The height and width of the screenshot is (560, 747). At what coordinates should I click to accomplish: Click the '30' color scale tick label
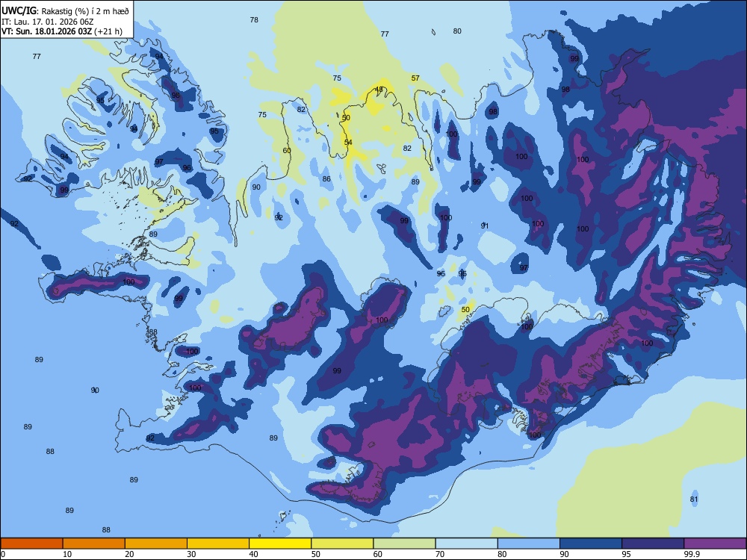click(191, 554)
